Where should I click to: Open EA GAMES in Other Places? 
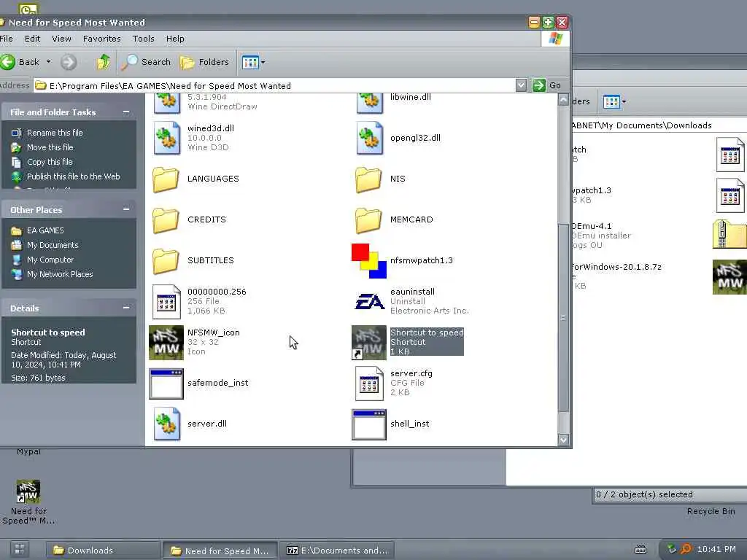tap(38, 230)
